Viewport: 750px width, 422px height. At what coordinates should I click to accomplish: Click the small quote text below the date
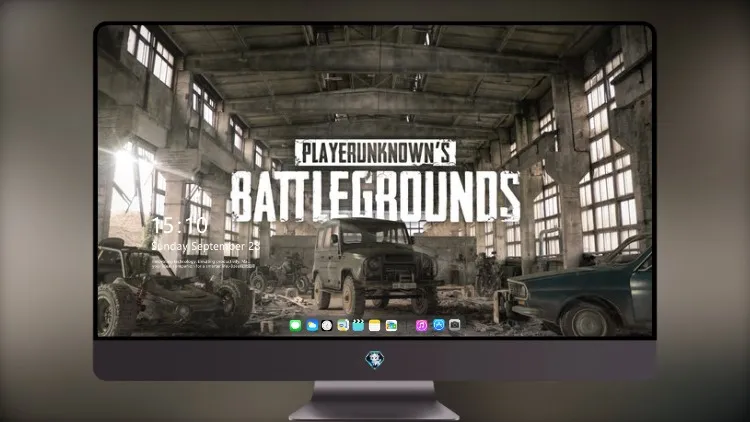(202, 264)
